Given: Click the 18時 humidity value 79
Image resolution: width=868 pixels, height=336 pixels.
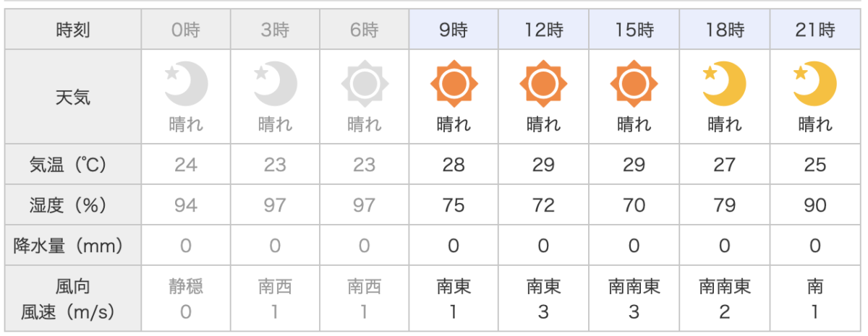Looking at the screenshot, I should tap(724, 205).
